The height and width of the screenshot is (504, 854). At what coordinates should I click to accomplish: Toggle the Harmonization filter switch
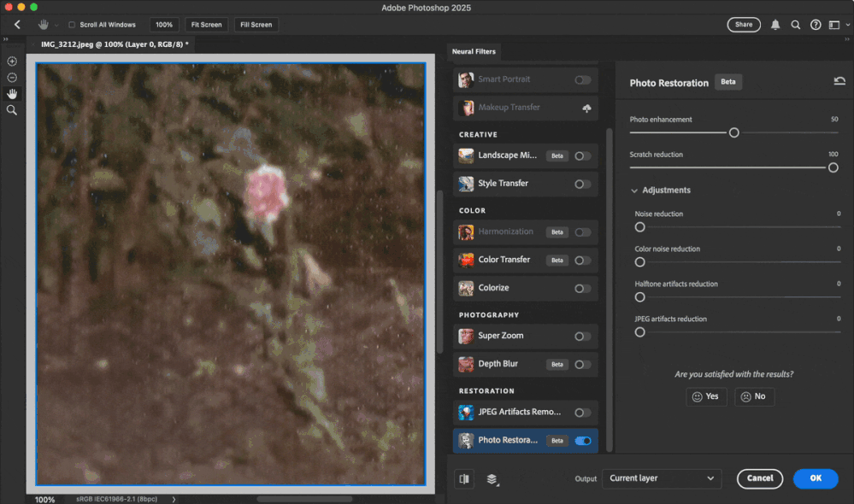pos(582,232)
